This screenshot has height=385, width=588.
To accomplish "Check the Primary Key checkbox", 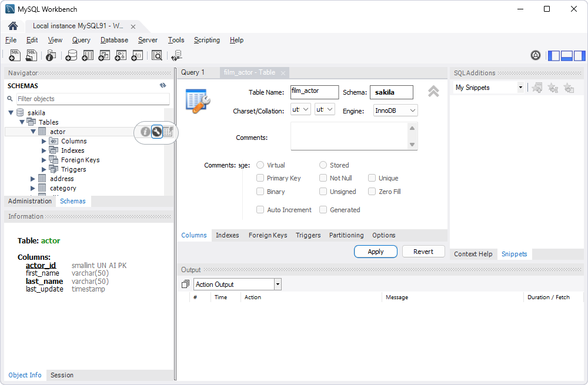I will 260,178.
